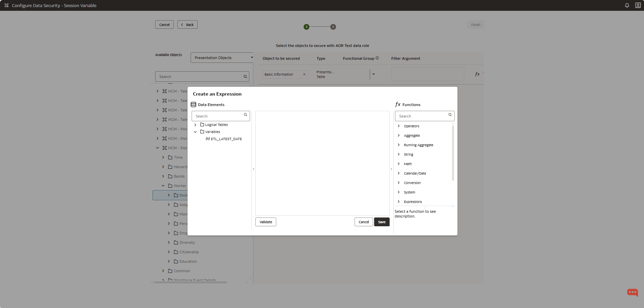The width and height of the screenshot is (644, 308).
Task: Select the ETL_LATEST_DATE variable
Action: (x=226, y=139)
